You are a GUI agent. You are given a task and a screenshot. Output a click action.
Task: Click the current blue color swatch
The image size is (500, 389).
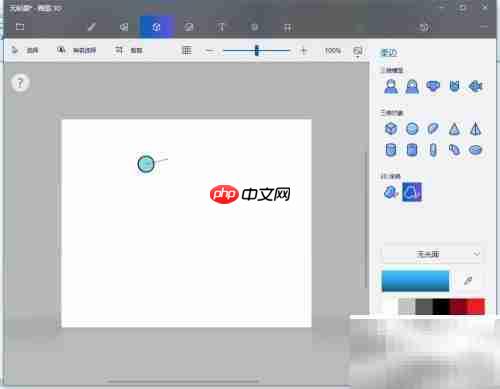[x=415, y=281]
